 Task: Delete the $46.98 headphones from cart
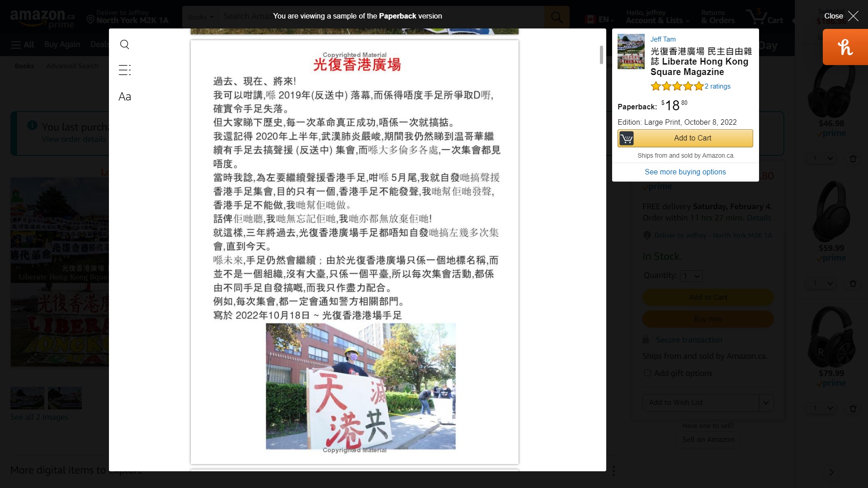[853, 159]
